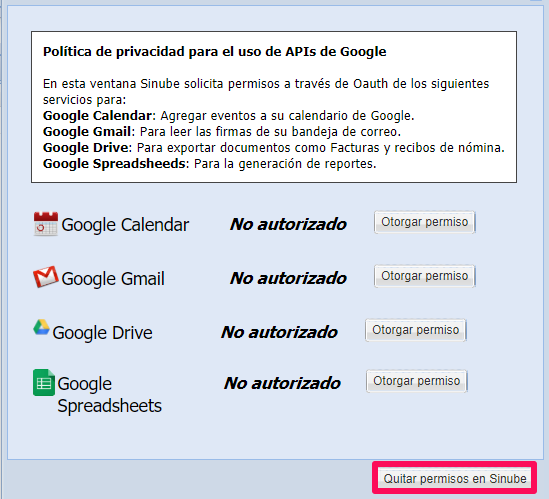Click Otorgar permiso for Google Drive

tap(415, 330)
